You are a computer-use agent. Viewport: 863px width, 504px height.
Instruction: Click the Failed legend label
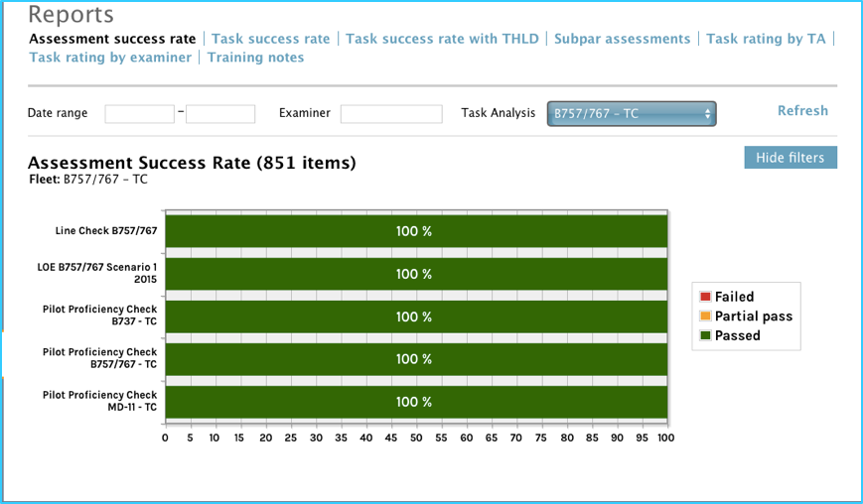click(x=734, y=297)
